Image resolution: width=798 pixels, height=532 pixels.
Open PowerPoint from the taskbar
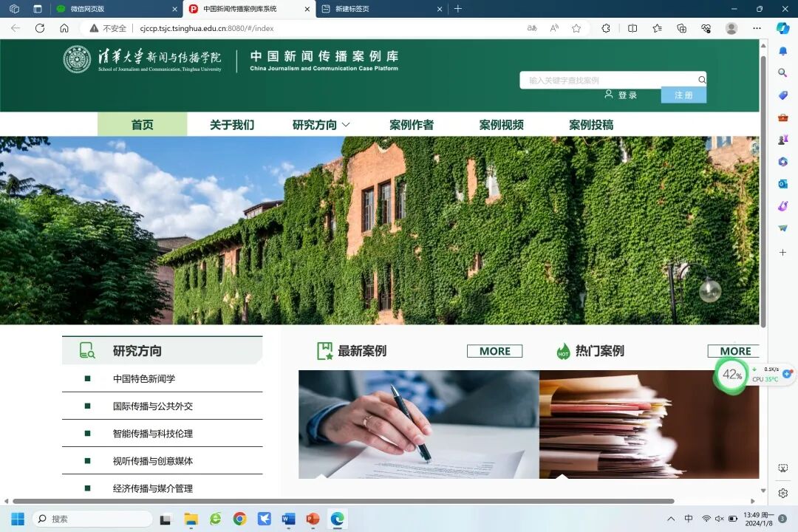click(313, 519)
